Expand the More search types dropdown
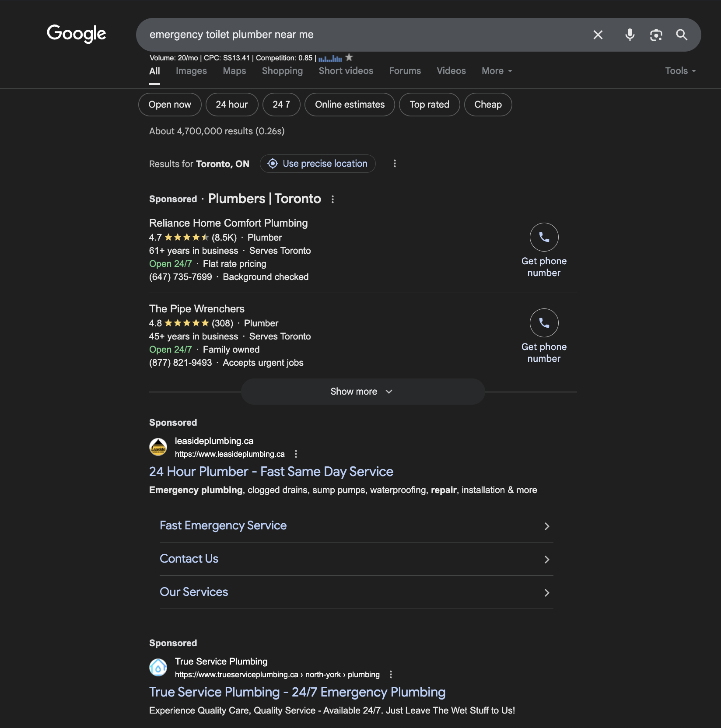This screenshot has height=728, width=721. click(497, 71)
